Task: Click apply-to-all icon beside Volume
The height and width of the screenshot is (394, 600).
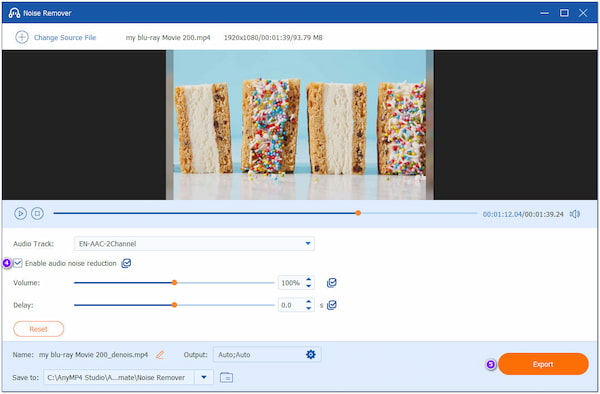Action: click(x=331, y=283)
